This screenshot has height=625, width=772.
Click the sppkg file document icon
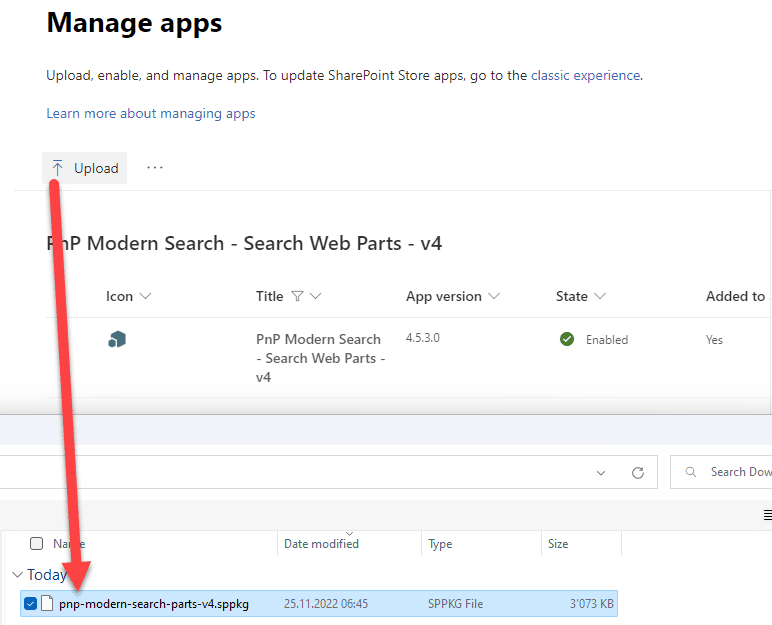coord(47,603)
